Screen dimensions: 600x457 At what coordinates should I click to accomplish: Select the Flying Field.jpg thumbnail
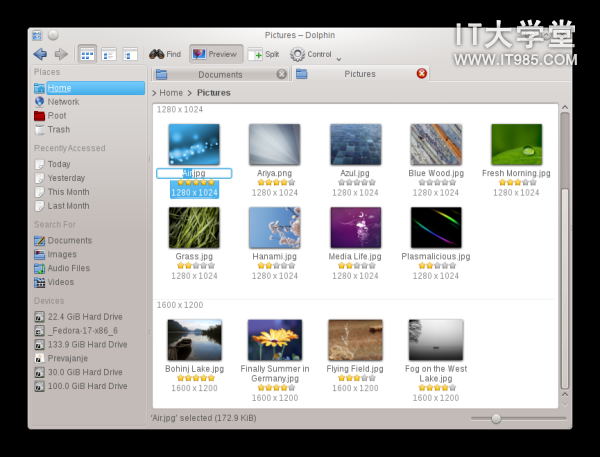coord(355,340)
